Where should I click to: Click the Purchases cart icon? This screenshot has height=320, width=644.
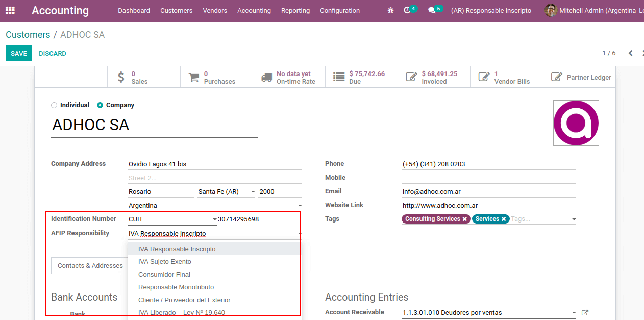(194, 78)
